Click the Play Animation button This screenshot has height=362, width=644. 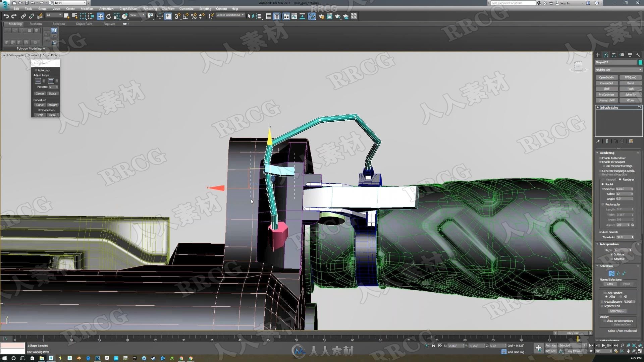pyautogui.click(x=603, y=346)
